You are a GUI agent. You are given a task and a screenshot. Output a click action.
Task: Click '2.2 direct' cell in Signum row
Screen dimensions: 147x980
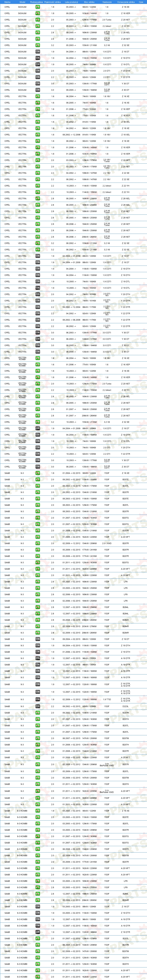tap(107, 26)
